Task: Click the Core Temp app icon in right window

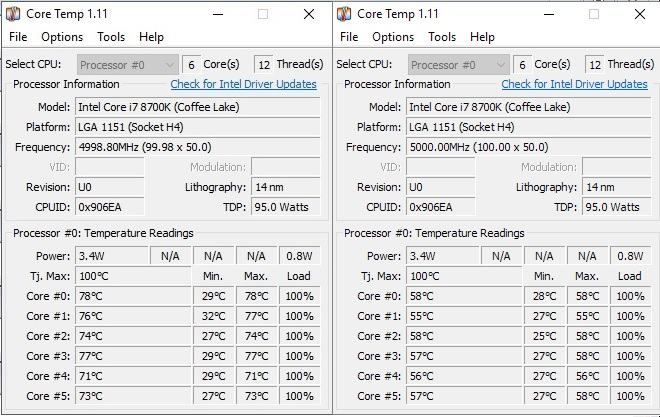Action: point(344,14)
